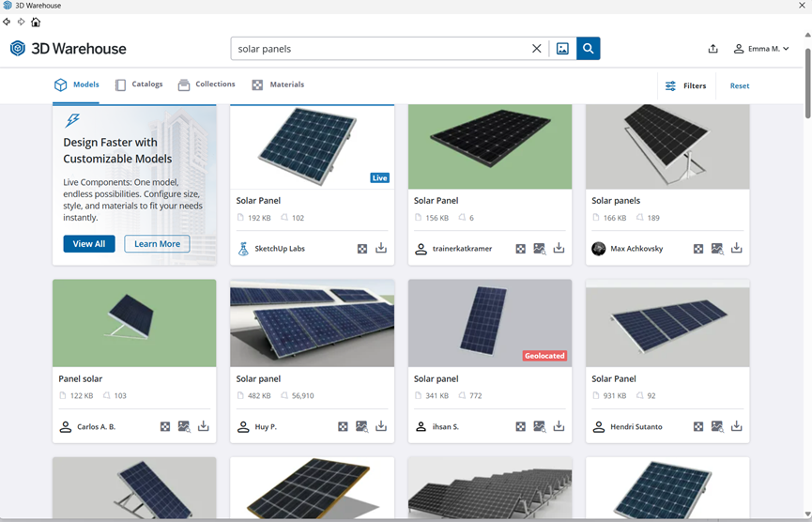Open image search in the search bar
Screen dimensions: 812x522
click(562, 49)
